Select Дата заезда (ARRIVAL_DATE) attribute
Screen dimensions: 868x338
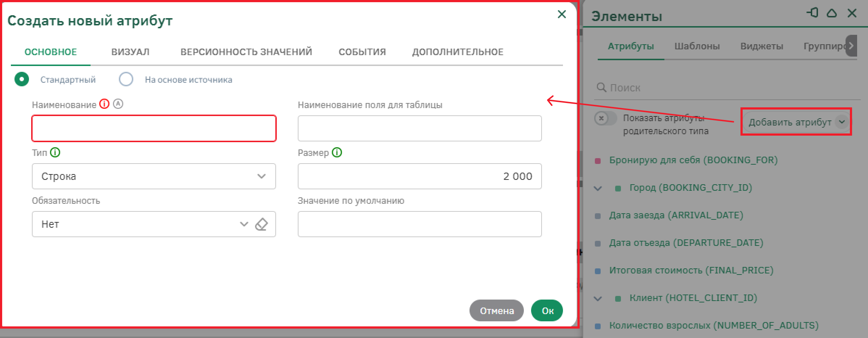click(676, 215)
